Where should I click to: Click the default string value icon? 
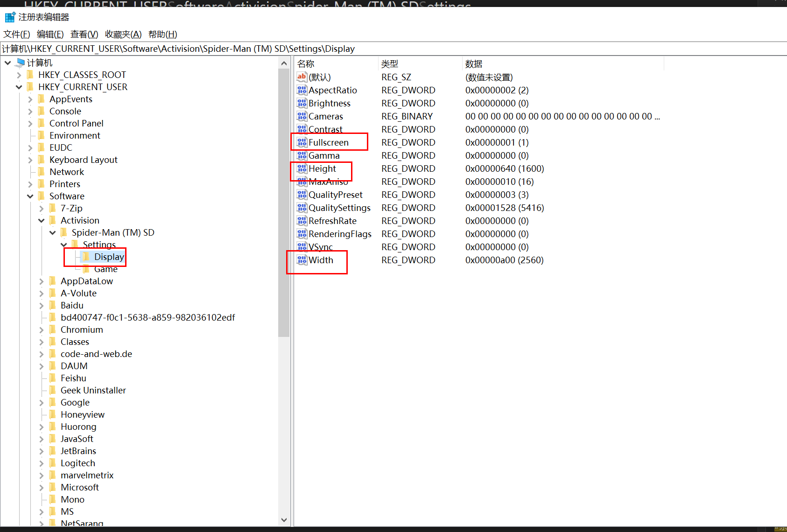302,77
